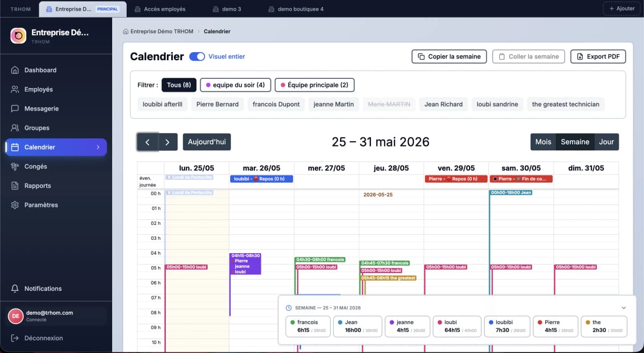Click the DE user avatar
The image size is (644, 353).
click(x=16, y=316)
